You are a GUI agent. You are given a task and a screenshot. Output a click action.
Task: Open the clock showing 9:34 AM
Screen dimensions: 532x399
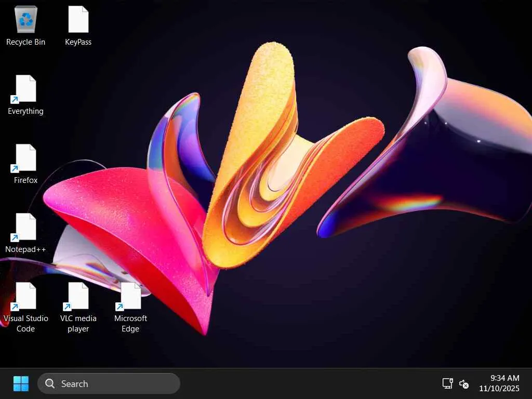click(504, 378)
